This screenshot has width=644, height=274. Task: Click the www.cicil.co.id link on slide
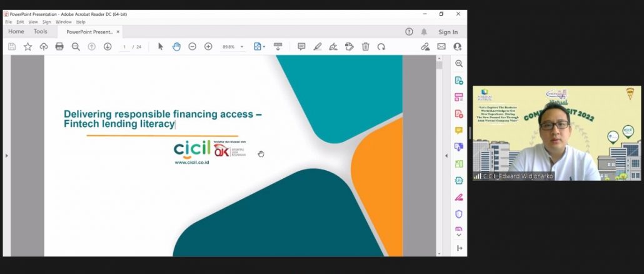192,163
